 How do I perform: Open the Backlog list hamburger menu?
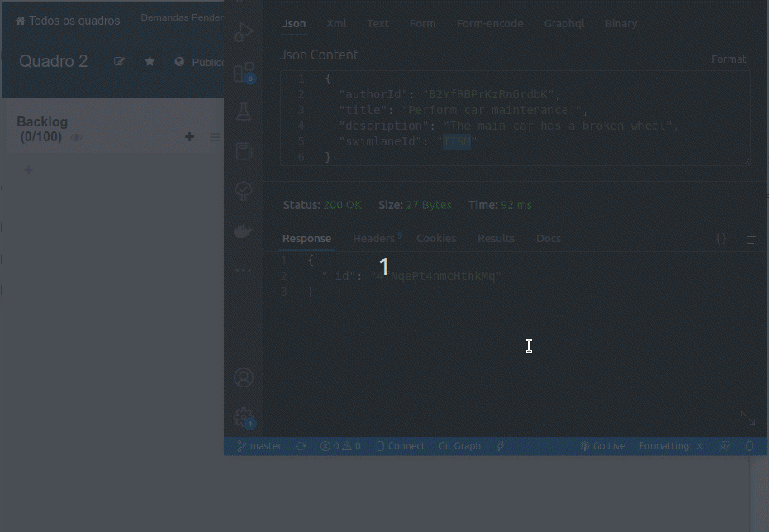pyautogui.click(x=214, y=137)
